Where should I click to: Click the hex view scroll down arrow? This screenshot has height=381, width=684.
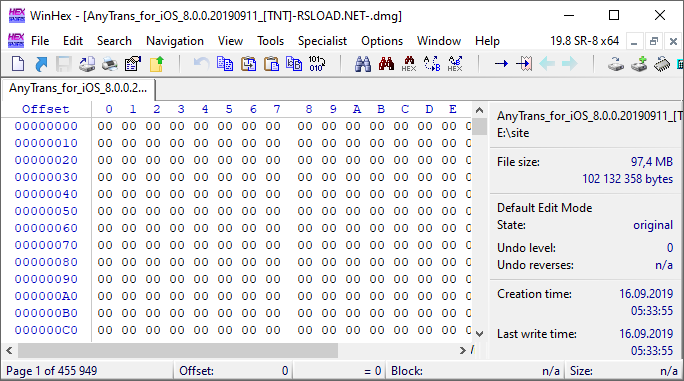479,334
